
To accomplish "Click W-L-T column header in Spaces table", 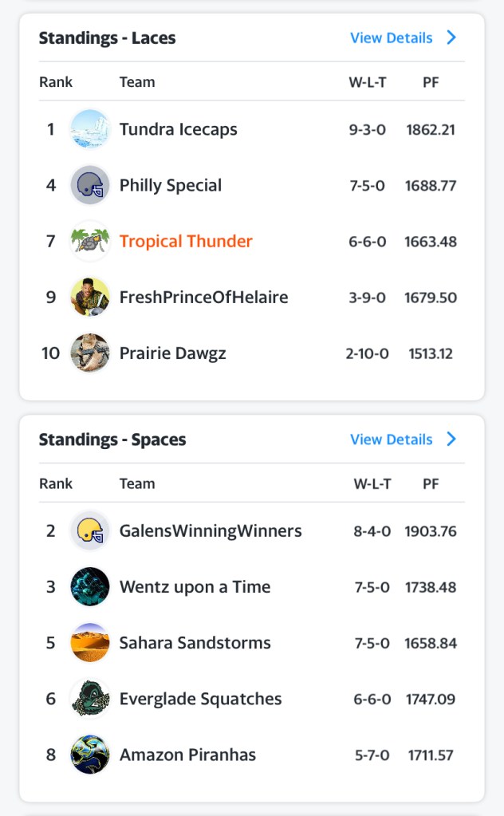I will (372, 483).
